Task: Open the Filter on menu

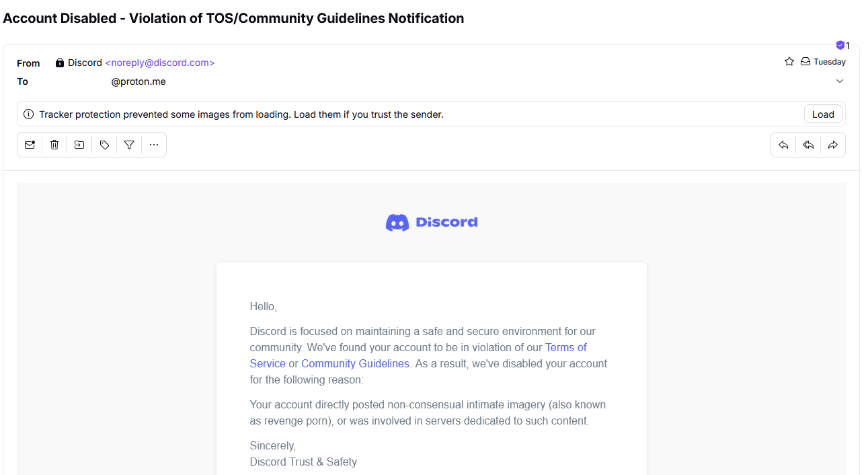Action: click(x=129, y=145)
